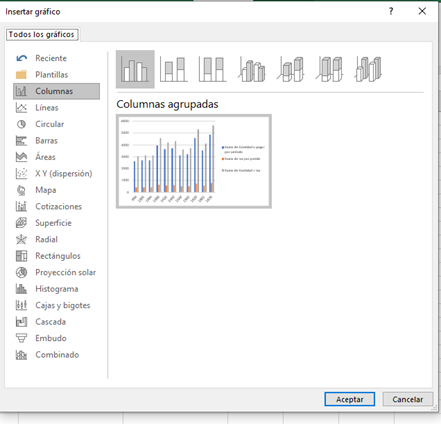Open the Combinado chart category
This screenshot has height=425, width=441.
click(56, 355)
